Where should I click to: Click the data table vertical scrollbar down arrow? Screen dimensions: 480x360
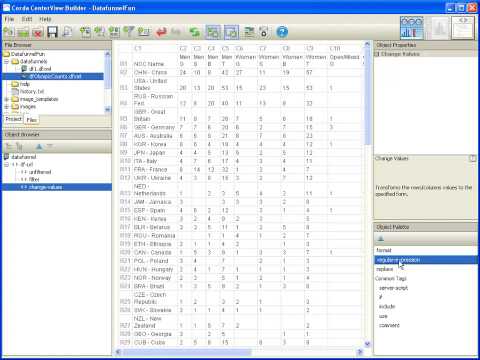coord(367,344)
